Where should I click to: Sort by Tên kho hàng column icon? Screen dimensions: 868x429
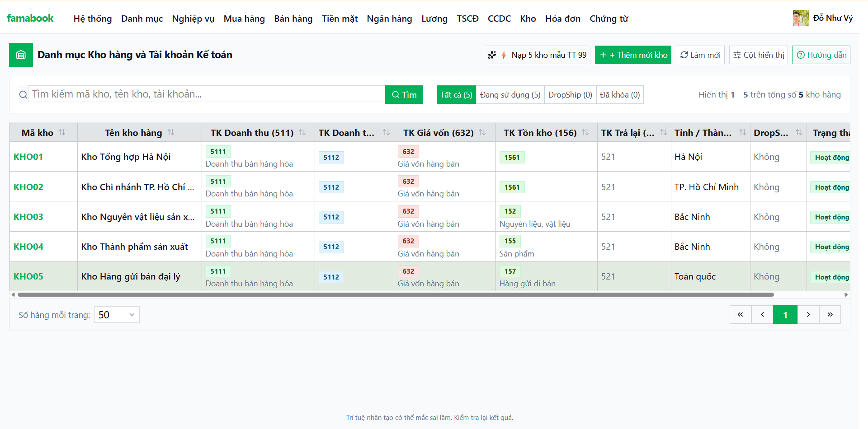tap(171, 132)
